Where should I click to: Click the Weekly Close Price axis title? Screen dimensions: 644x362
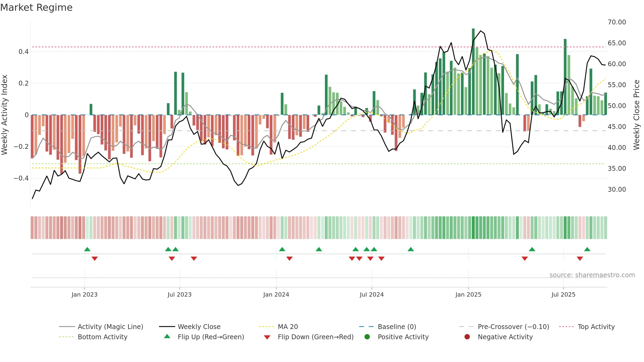(x=636, y=115)
